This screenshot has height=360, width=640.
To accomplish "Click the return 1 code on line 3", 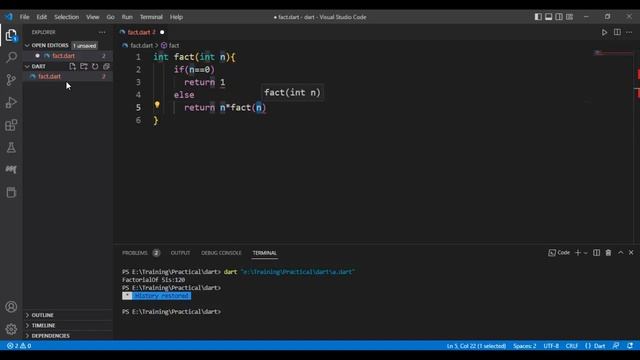I will 204,82.
